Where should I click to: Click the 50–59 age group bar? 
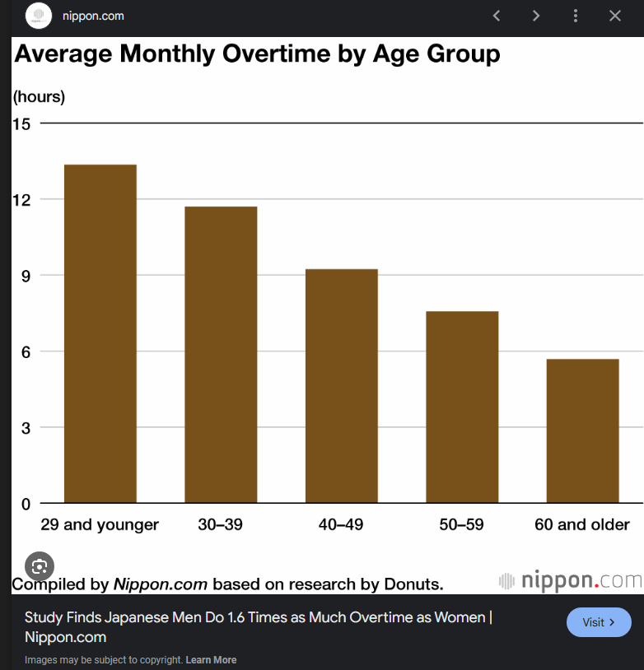pos(462,407)
